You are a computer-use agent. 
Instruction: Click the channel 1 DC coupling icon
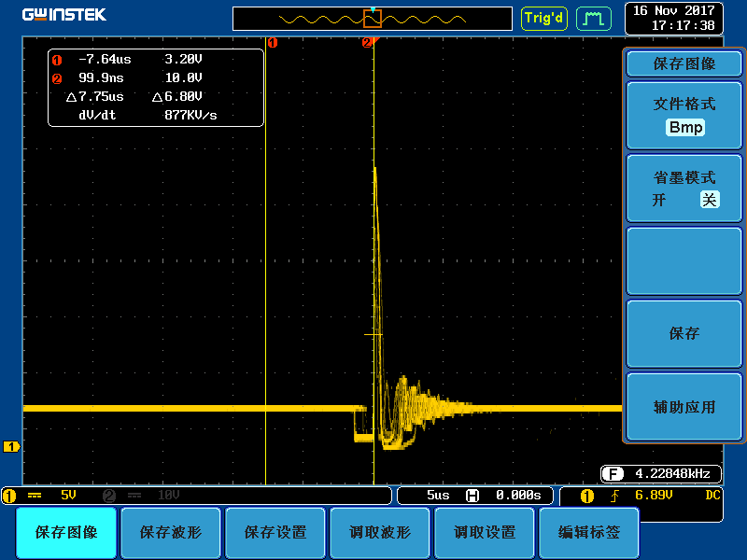click(35, 496)
